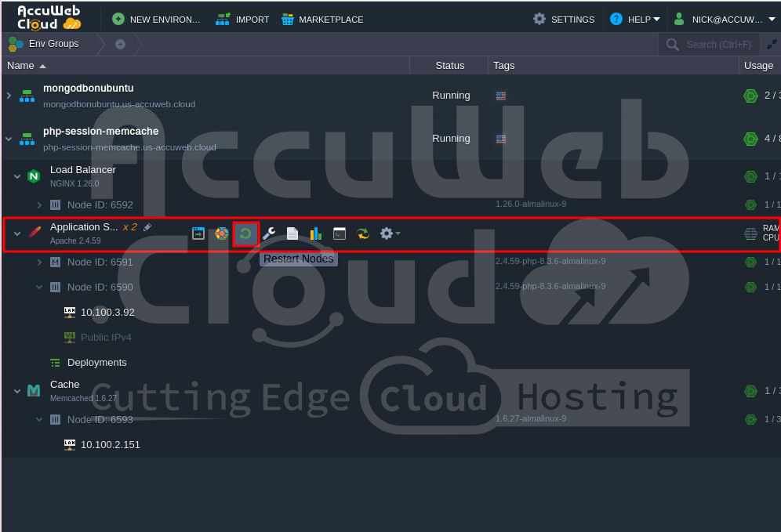
Task: Open Change Environment Topology icon
Action: 198,233
